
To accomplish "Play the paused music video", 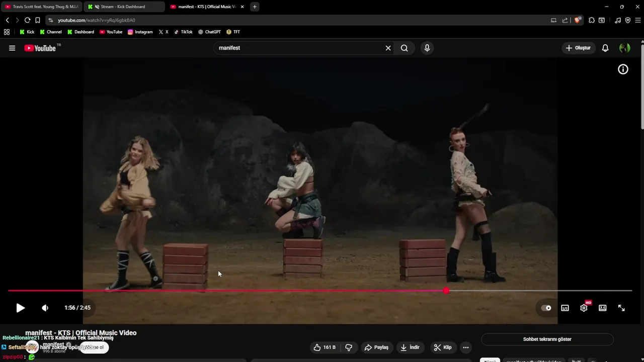I will coord(20,308).
